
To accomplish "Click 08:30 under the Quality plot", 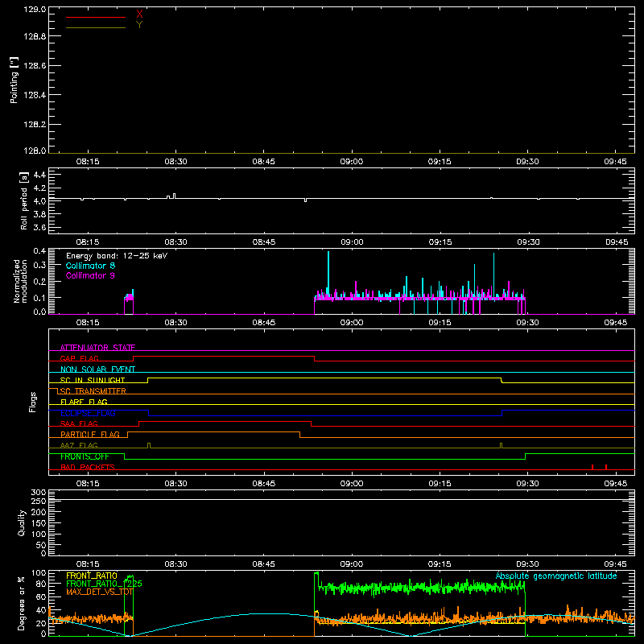I will pyautogui.click(x=175, y=564).
